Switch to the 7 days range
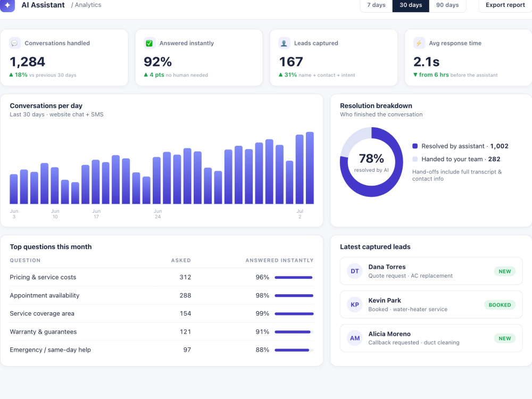 376,5
